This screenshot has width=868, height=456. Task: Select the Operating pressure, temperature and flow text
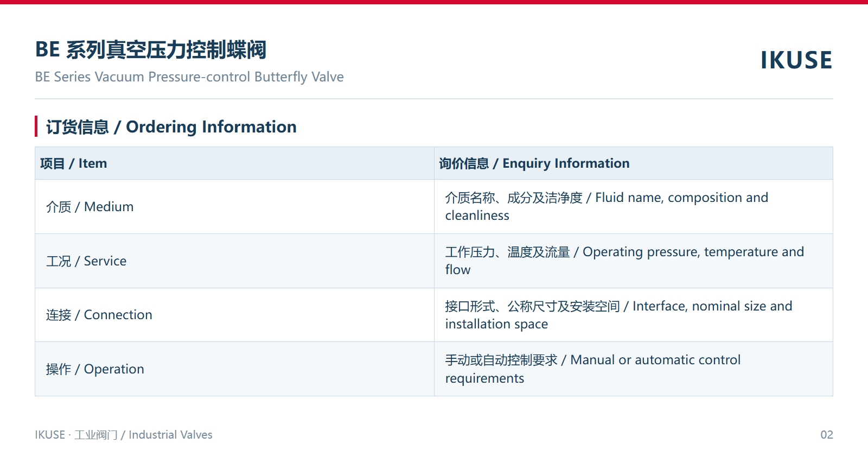pos(624,261)
